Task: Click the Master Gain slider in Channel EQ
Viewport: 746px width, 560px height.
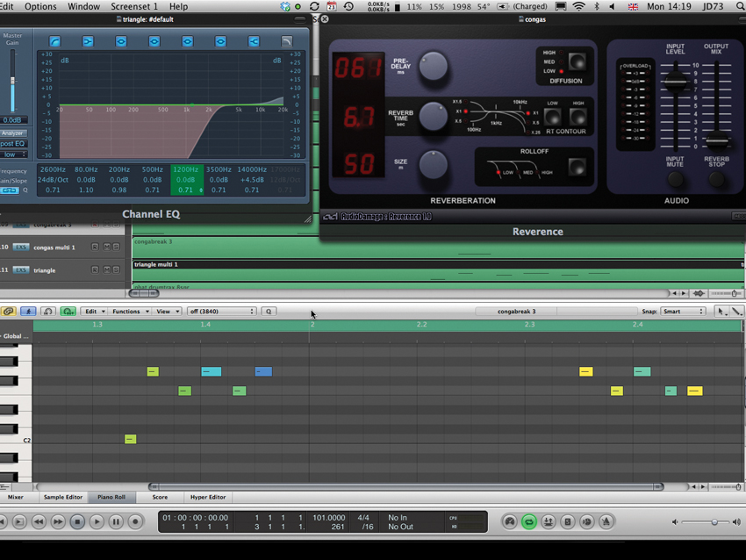Action: (12, 81)
